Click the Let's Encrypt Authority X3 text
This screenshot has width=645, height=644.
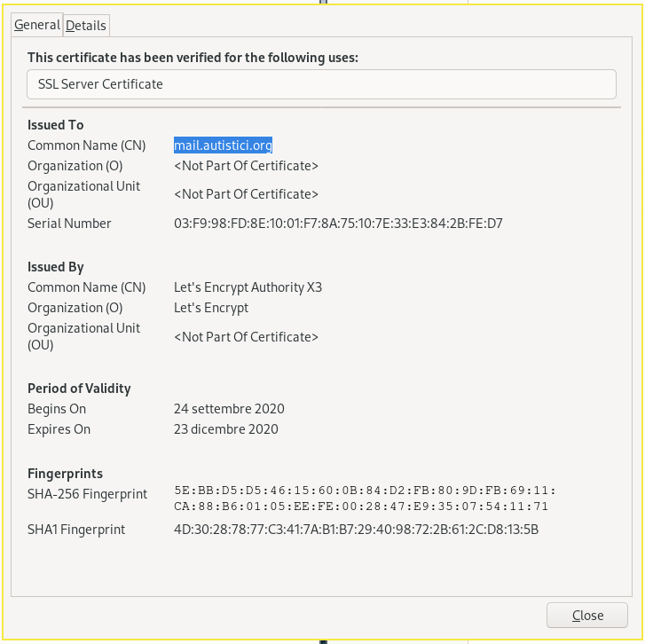[x=248, y=287]
